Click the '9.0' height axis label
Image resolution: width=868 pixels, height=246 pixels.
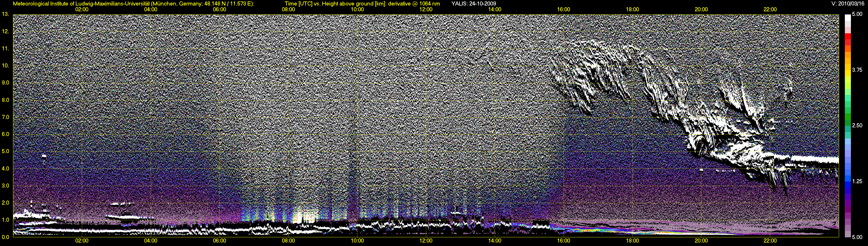(x=5, y=82)
